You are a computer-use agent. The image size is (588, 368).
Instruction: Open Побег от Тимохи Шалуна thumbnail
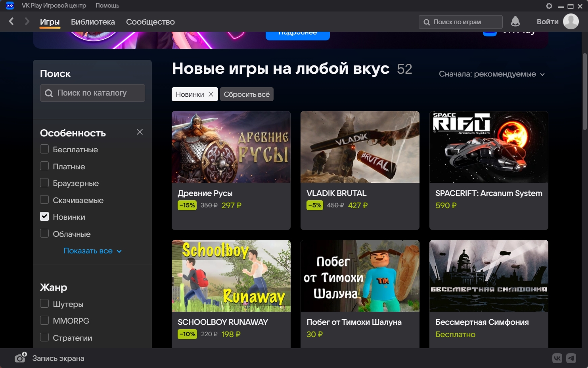(x=360, y=276)
